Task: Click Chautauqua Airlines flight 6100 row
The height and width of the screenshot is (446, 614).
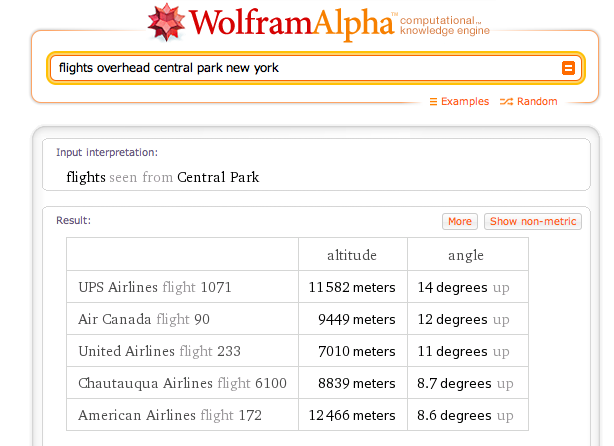Action: (298, 383)
